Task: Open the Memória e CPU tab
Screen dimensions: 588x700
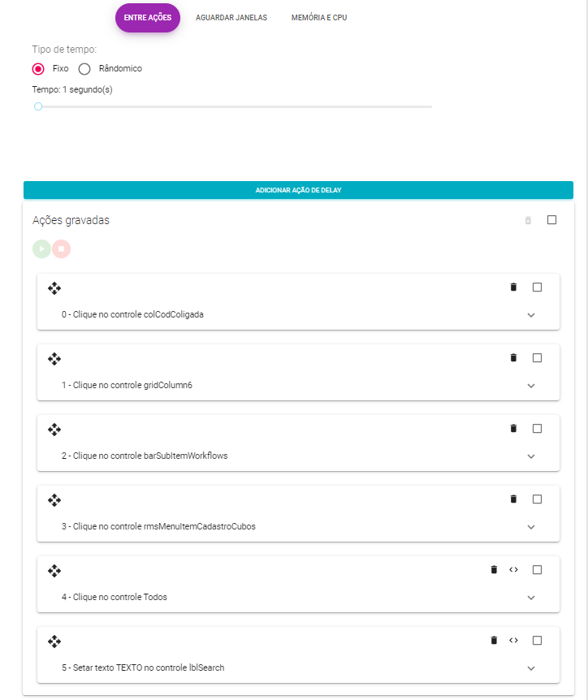Action: click(319, 18)
